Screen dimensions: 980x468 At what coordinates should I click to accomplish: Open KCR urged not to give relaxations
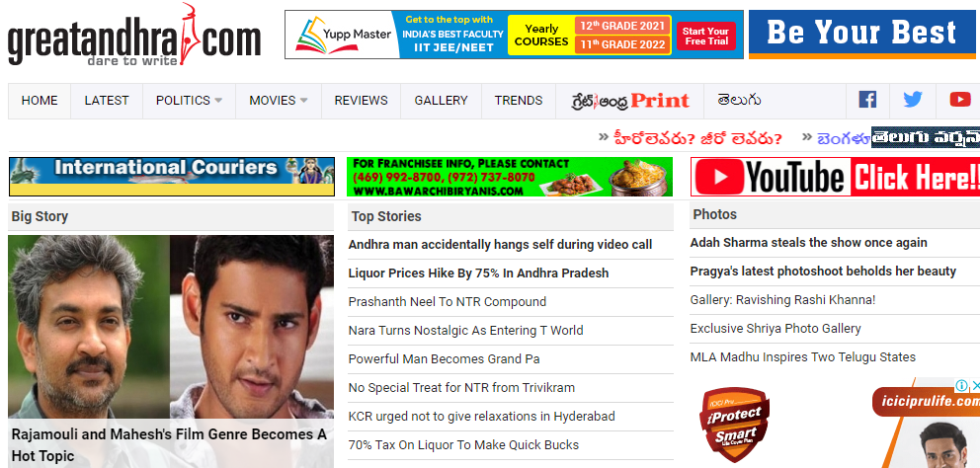pyautogui.click(x=481, y=416)
